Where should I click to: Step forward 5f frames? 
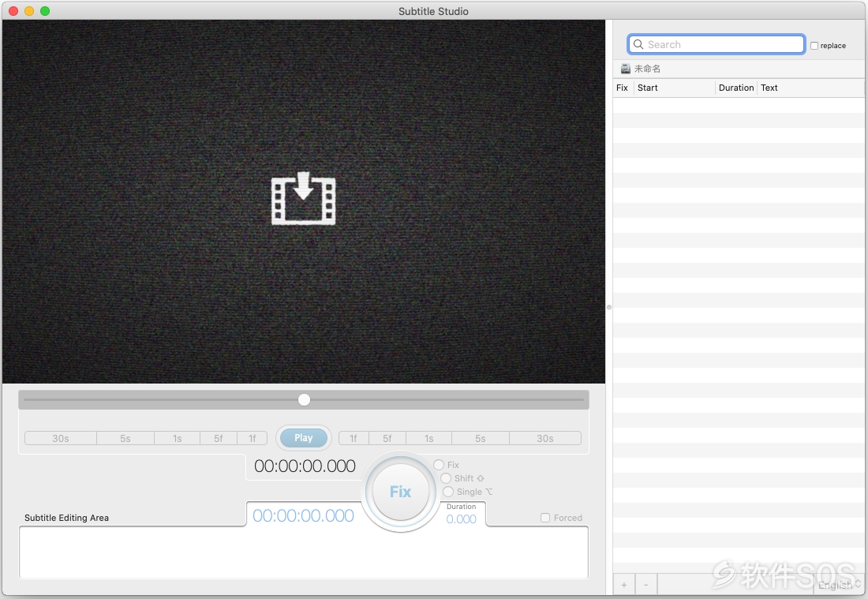pyautogui.click(x=387, y=439)
